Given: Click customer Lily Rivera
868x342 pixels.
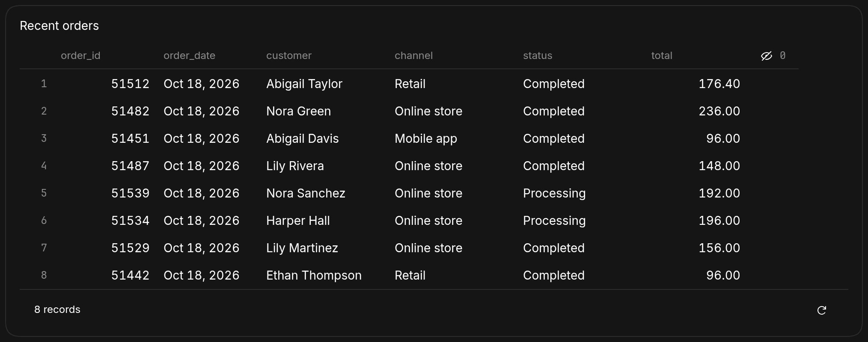Looking at the screenshot, I should pos(295,166).
